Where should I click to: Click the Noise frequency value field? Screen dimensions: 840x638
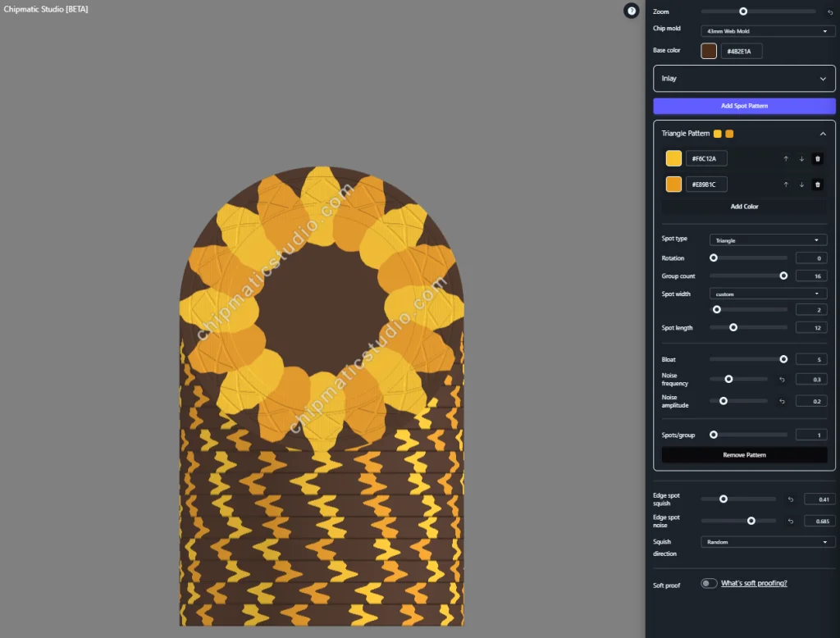coord(811,379)
